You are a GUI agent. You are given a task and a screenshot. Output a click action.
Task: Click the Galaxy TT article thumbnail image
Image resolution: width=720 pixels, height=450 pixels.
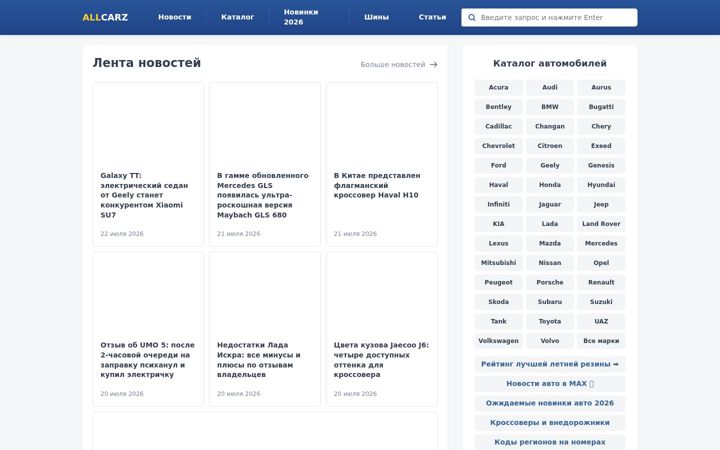click(148, 123)
